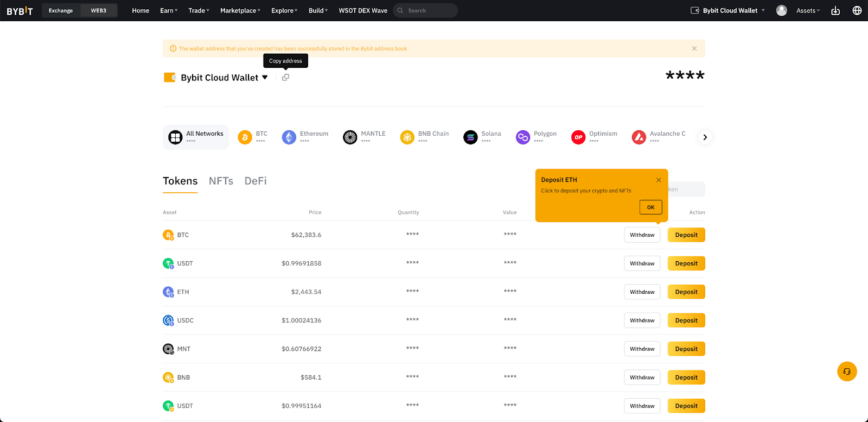The image size is (868, 422).
Task: Select the All Networks grid icon
Action: (175, 137)
